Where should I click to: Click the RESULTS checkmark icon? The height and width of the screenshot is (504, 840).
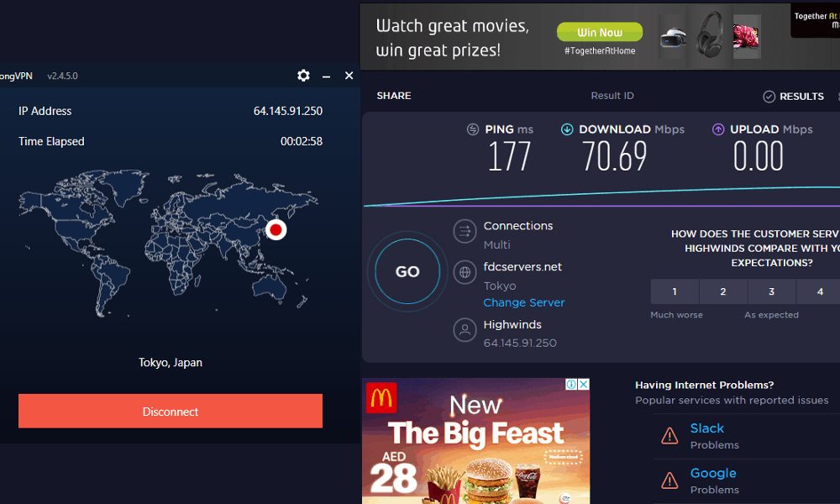[x=769, y=97]
